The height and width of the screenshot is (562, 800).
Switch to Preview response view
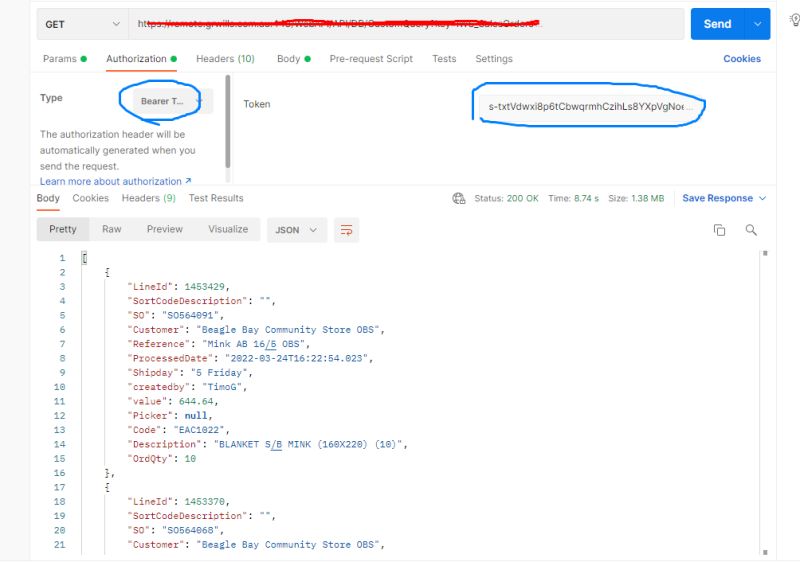click(164, 229)
